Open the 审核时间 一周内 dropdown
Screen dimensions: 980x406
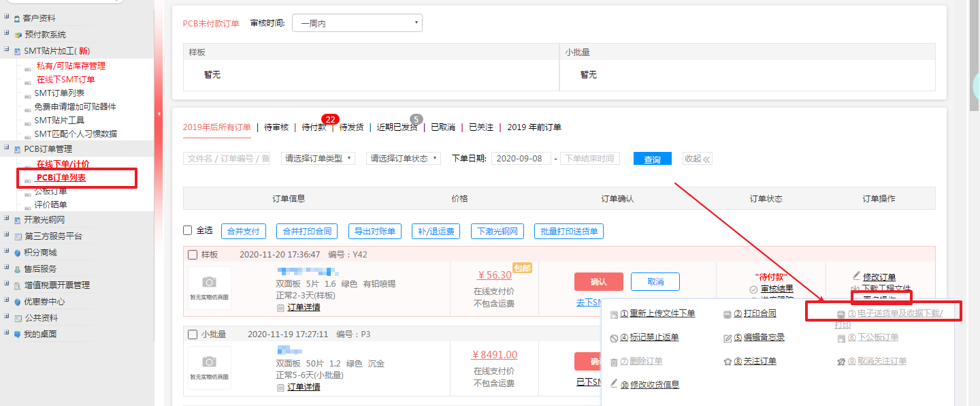pos(357,23)
